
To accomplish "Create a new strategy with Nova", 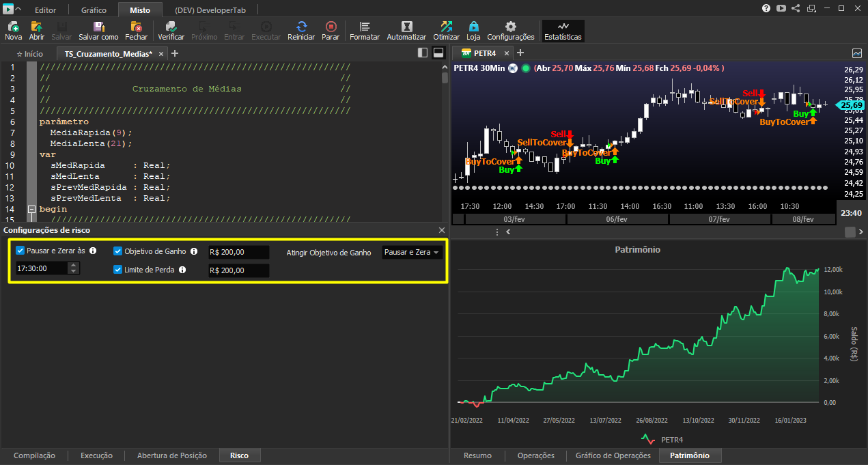I will click(x=13, y=31).
